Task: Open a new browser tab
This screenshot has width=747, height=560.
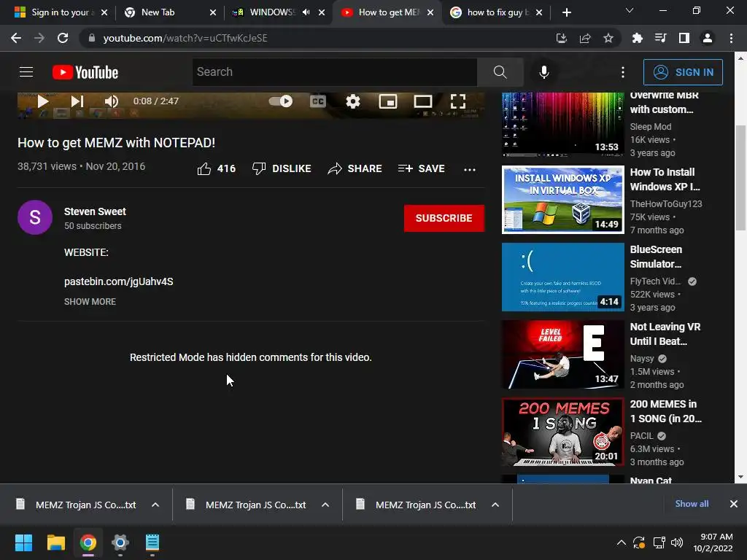Action: point(566,12)
